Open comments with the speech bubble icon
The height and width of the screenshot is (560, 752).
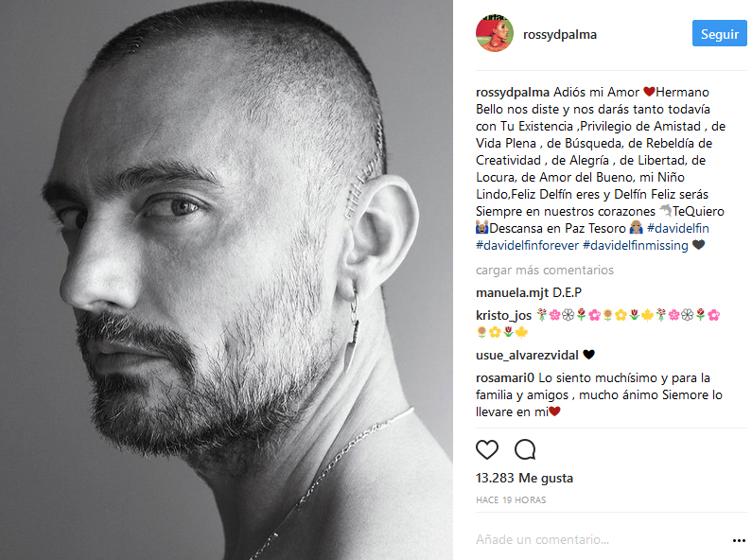[525, 449]
